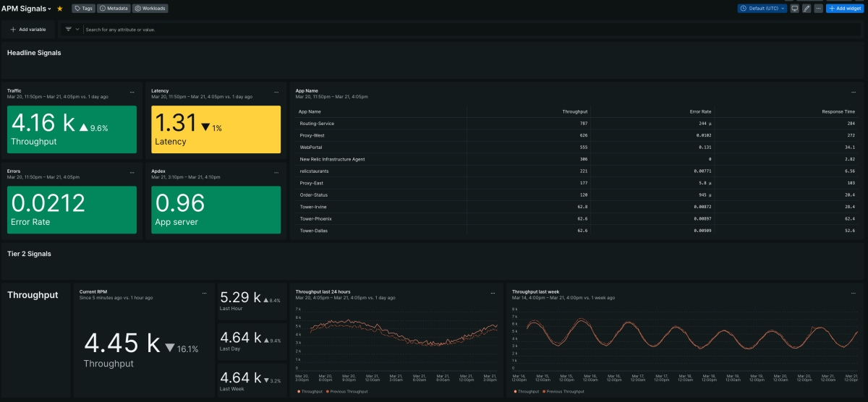Sort table by Throughput column header
Screen dimensions: 868x402
pos(575,112)
